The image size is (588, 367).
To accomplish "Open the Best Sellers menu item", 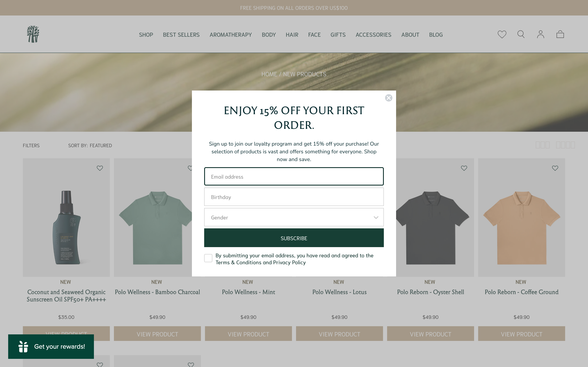I will (181, 35).
